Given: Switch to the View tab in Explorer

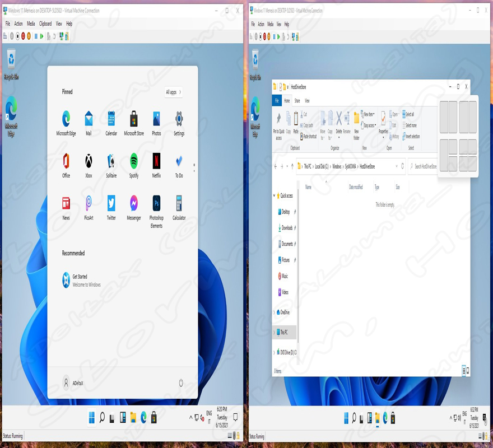Looking at the screenshot, I should (x=307, y=101).
